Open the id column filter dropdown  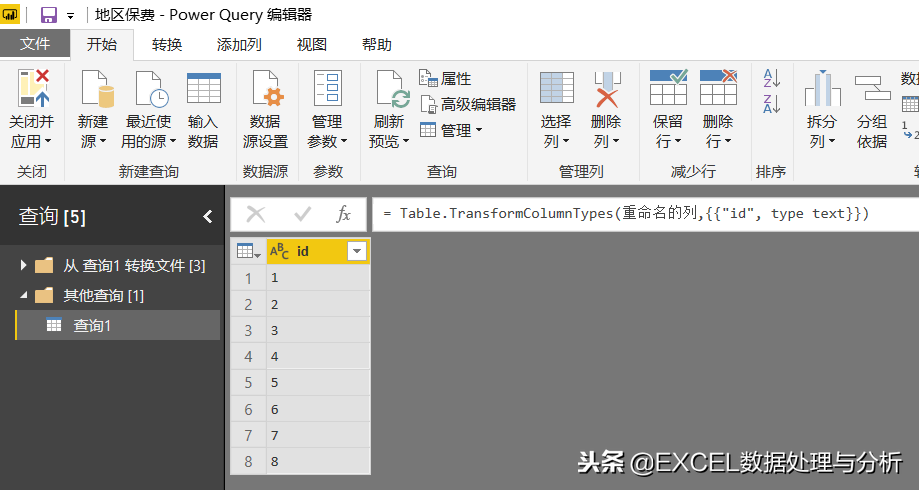356,251
